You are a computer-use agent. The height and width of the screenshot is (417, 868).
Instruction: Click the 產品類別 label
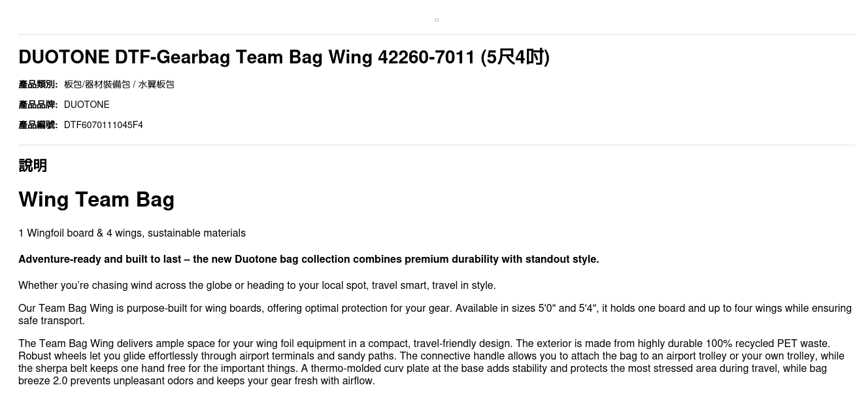[38, 84]
